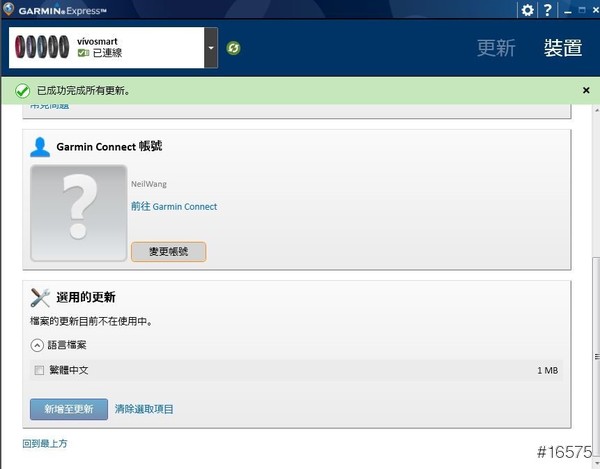Click the vivosmart device bands image
The image size is (600, 469).
coord(42,47)
